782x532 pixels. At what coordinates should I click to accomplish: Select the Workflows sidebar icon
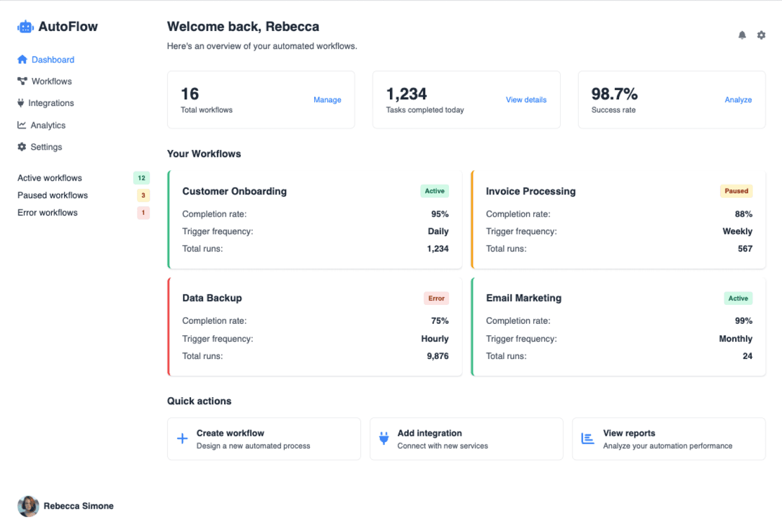tap(22, 81)
